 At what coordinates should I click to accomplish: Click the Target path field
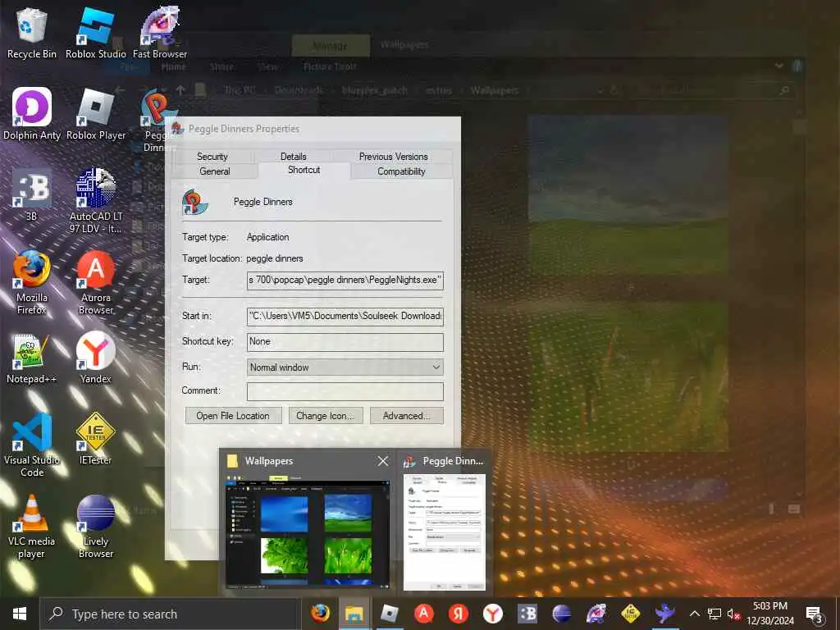[x=345, y=281]
